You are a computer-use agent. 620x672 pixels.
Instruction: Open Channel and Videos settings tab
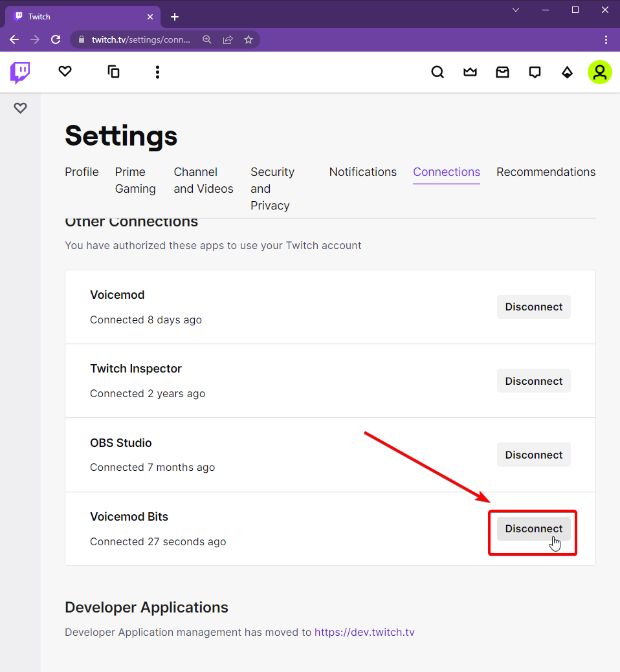[x=203, y=180]
